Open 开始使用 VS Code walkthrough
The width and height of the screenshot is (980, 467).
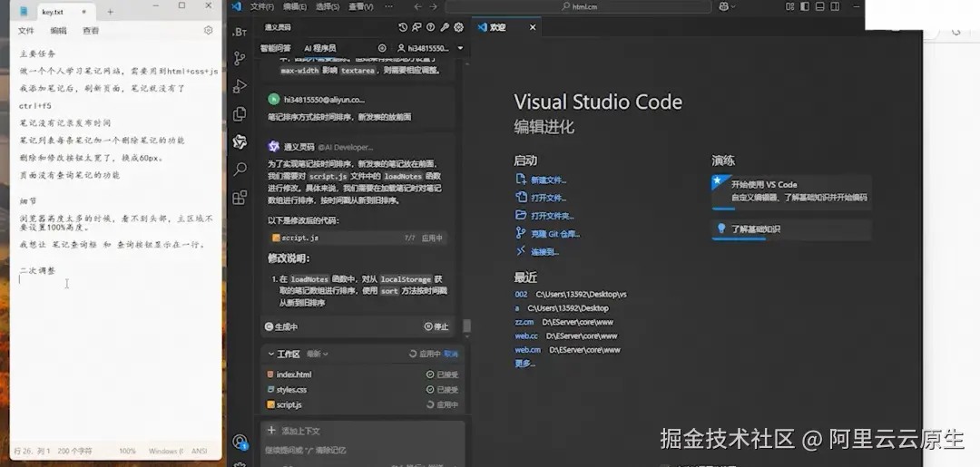pyautogui.click(x=791, y=191)
